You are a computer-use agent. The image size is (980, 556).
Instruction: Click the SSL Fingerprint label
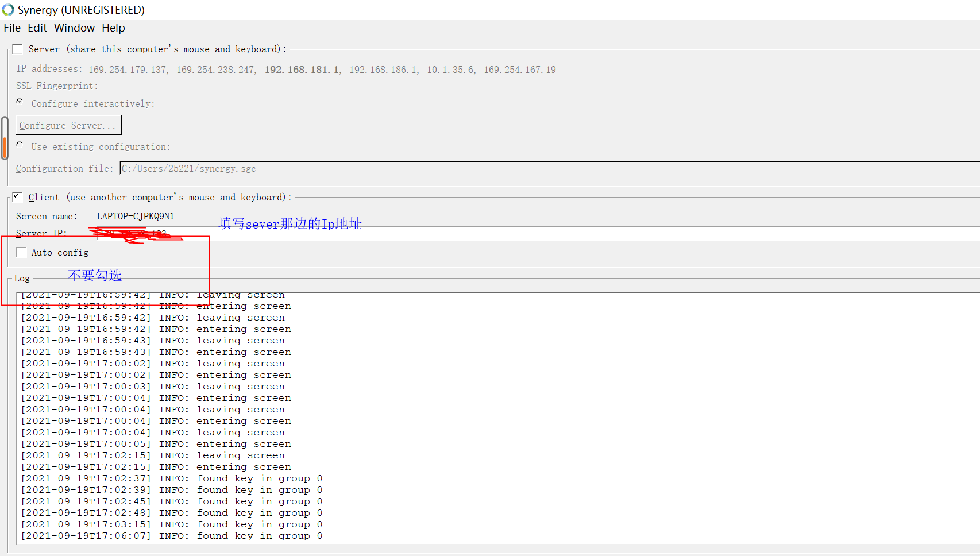(57, 86)
